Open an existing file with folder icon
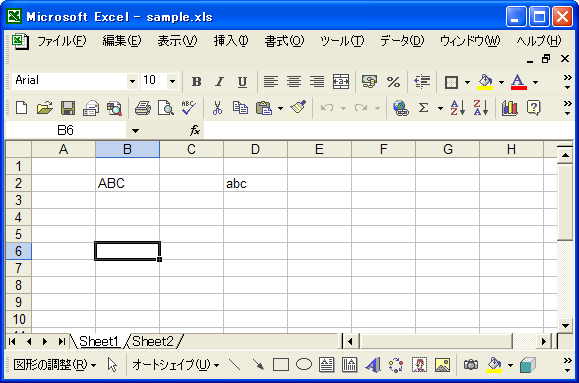Image resolution: width=579 pixels, height=383 pixels. point(45,108)
